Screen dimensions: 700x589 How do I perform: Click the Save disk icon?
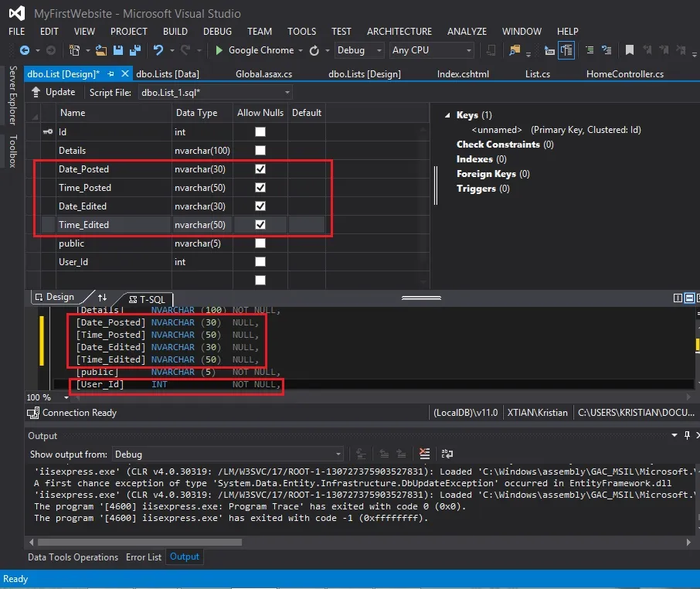[x=118, y=50]
